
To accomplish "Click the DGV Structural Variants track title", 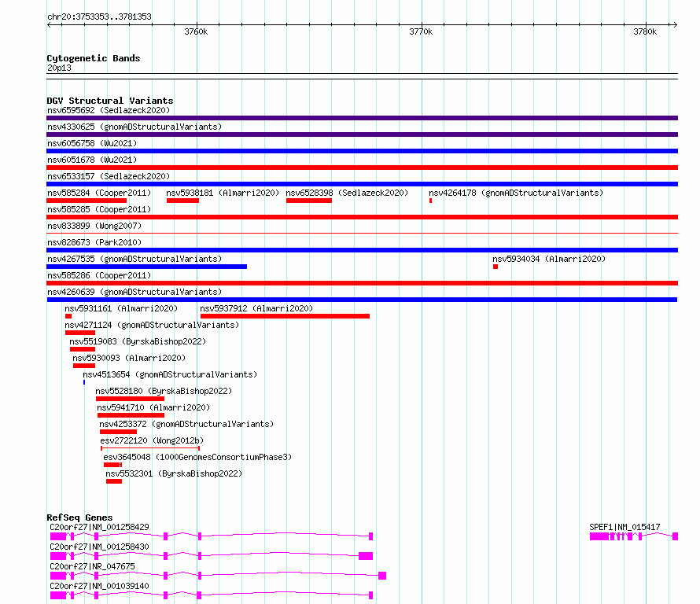I will click(x=110, y=101).
